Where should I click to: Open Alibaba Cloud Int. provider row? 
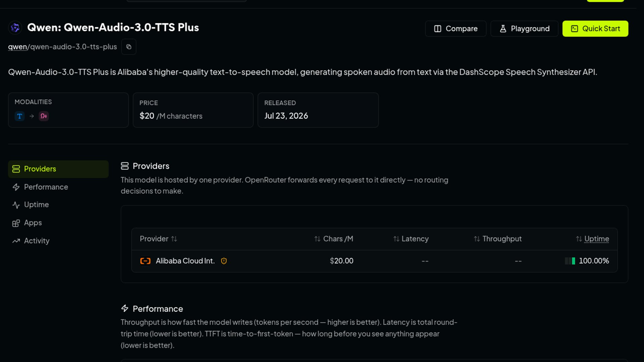(374, 261)
